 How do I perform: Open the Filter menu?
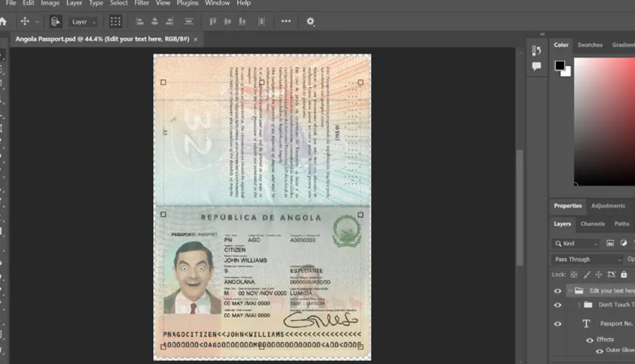(x=142, y=3)
